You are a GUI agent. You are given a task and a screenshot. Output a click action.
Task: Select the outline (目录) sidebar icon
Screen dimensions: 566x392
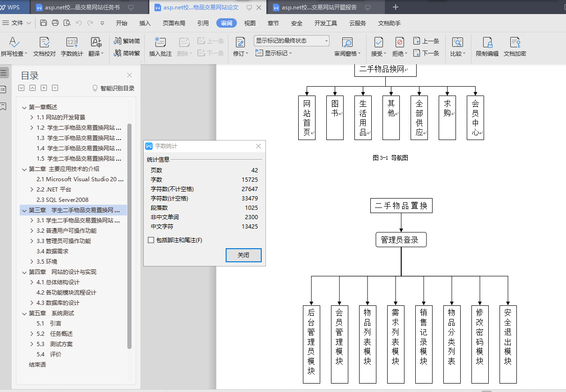pyautogui.click(x=3, y=73)
